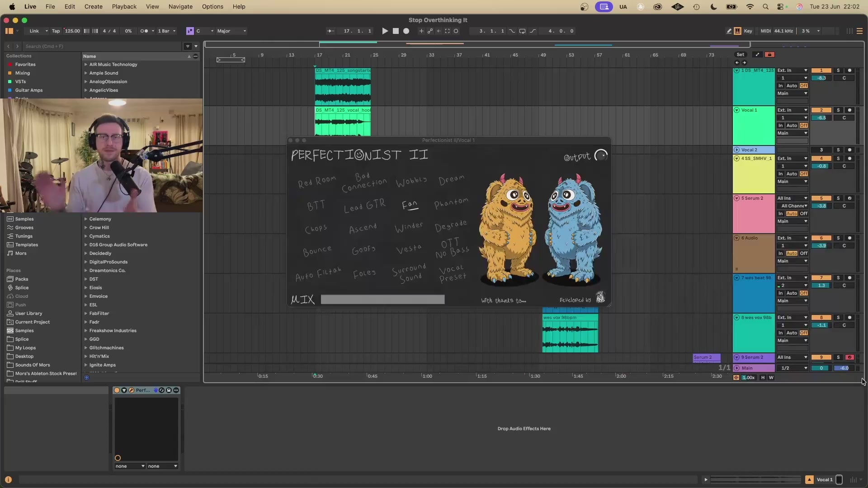868x488 pixels.
Task: Click the Arrangement Record button
Action: pyautogui.click(x=406, y=31)
